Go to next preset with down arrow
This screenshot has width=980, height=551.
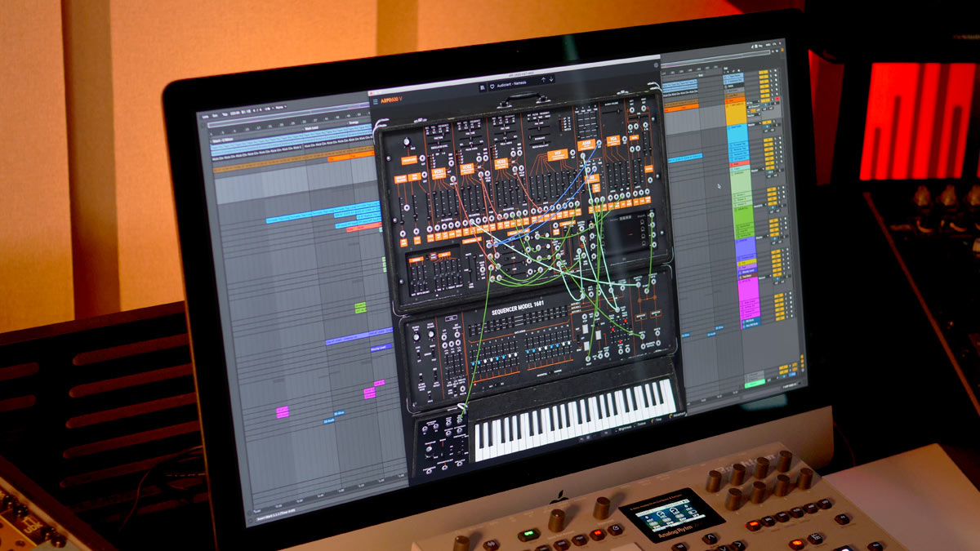pyautogui.click(x=551, y=79)
